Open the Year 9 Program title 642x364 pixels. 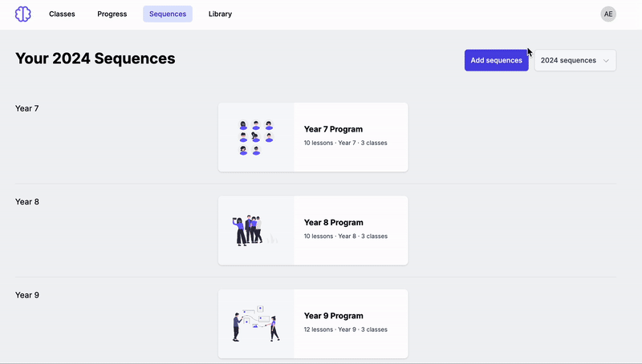pyautogui.click(x=334, y=316)
